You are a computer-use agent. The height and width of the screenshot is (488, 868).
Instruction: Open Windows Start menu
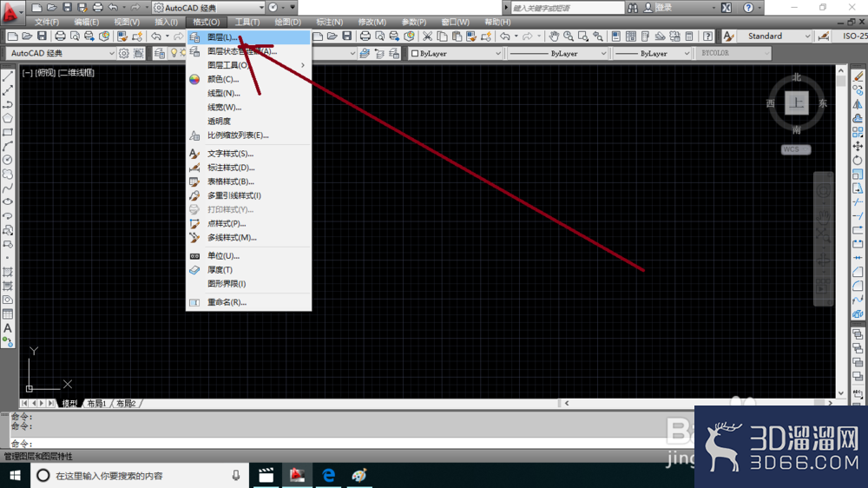pyautogui.click(x=15, y=475)
